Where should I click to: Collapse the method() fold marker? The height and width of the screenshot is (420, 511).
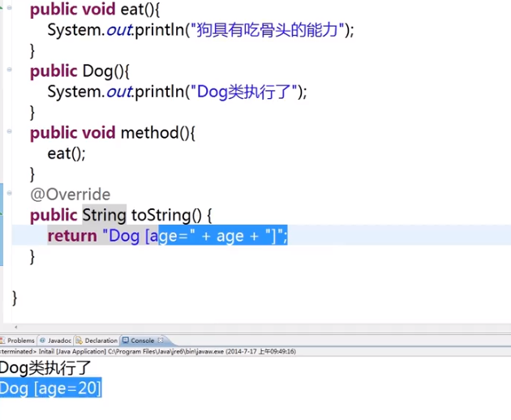pos(9,131)
